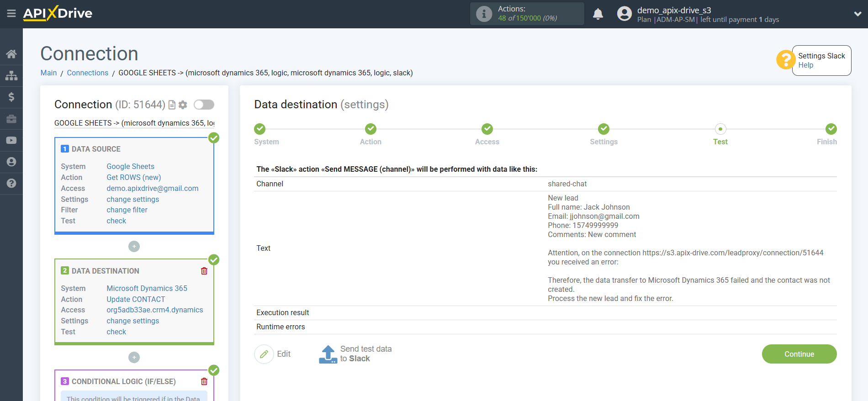The image size is (868, 401).
Task: Click the Edit pencil icon
Action: (264, 354)
